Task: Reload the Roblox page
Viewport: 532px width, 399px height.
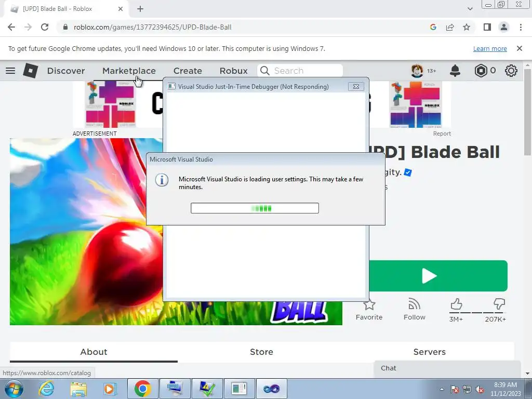Action: tap(45, 27)
